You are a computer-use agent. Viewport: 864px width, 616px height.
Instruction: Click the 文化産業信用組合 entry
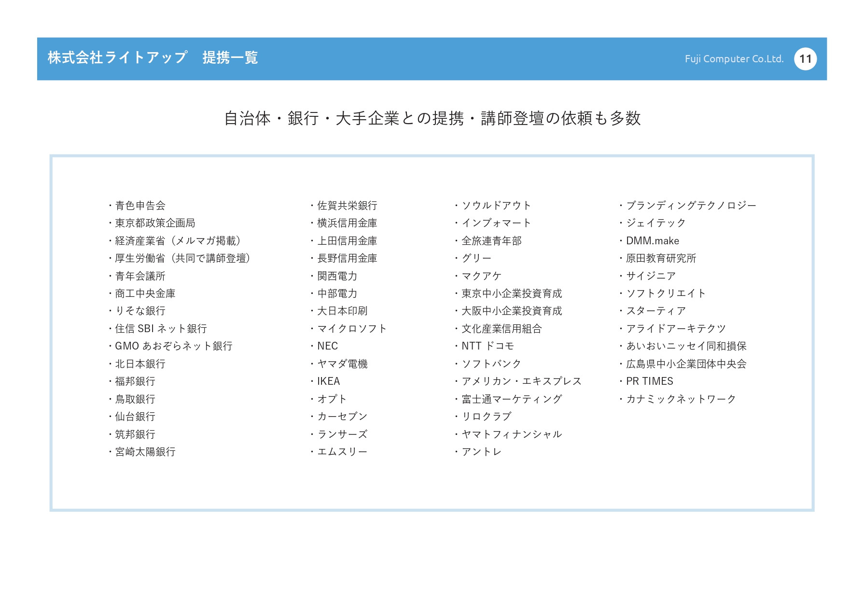coord(498,329)
